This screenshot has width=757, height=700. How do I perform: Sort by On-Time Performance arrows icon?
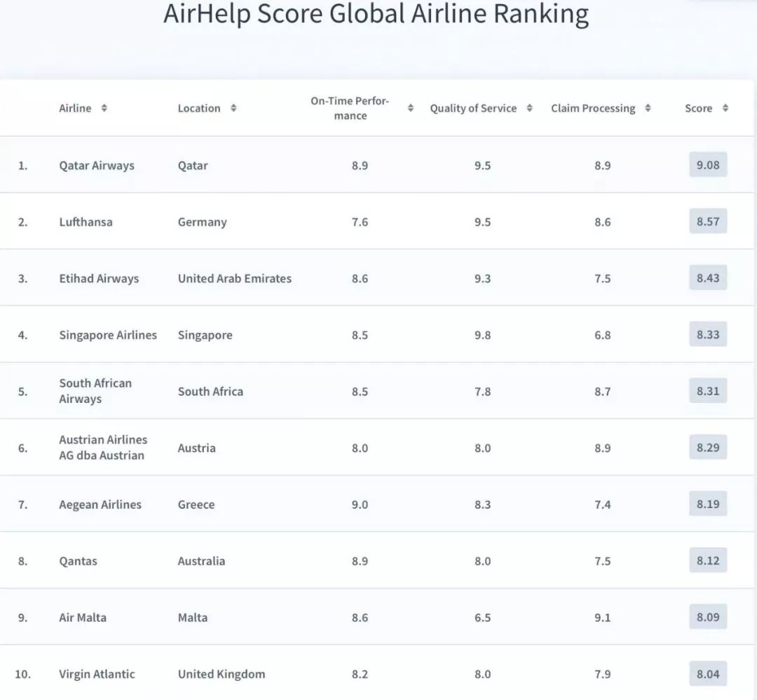(x=411, y=109)
